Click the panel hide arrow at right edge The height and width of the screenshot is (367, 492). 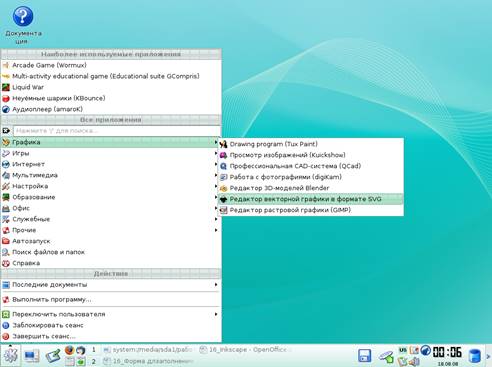[x=488, y=356]
